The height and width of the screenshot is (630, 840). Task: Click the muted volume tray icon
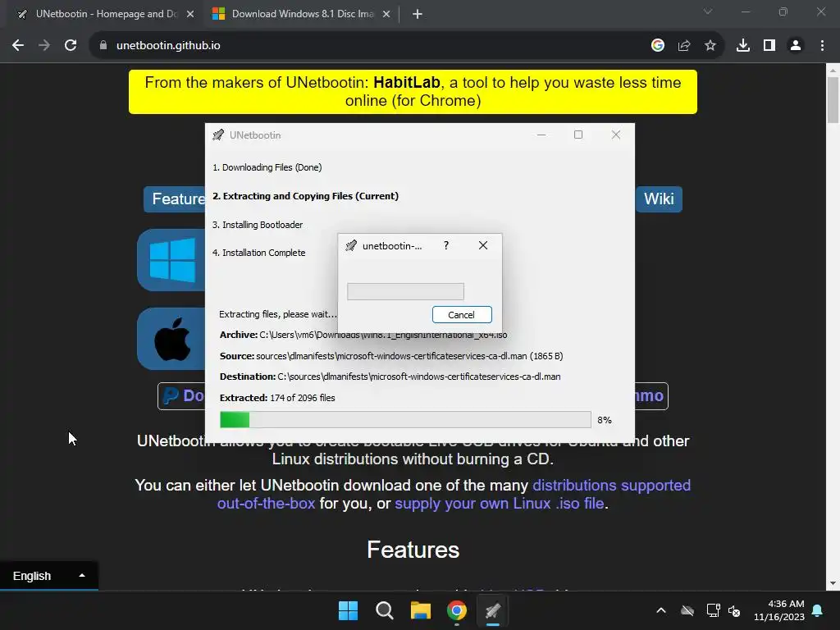734,610
